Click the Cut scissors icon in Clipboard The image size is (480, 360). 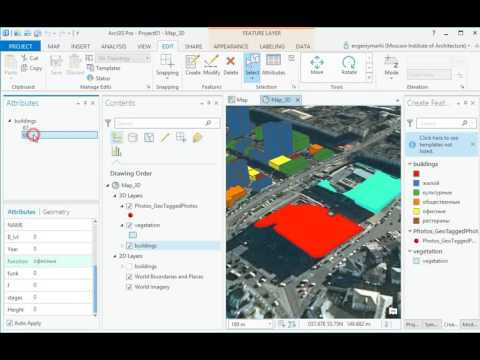click(24, 58)
